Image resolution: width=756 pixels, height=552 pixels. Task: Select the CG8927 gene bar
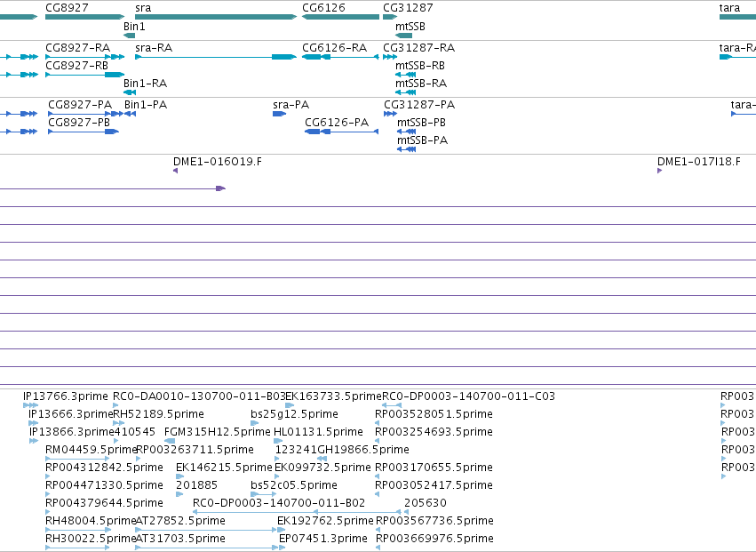coord(85,17)
